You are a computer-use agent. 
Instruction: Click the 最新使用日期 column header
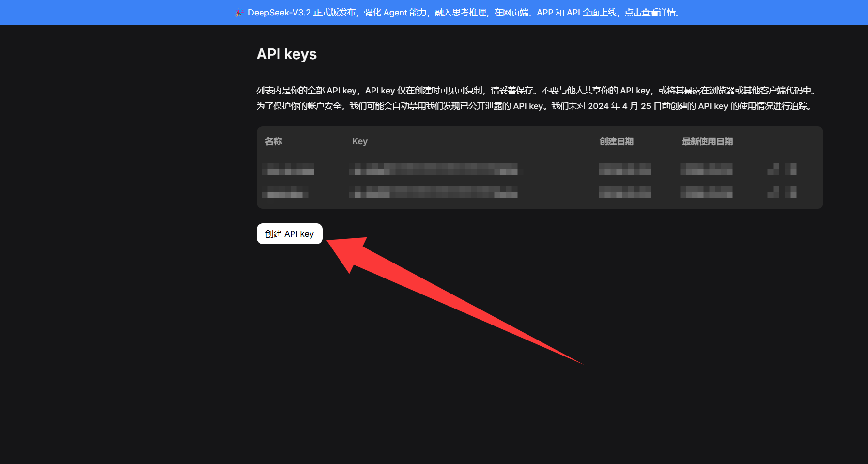click(x=707, y=141)
